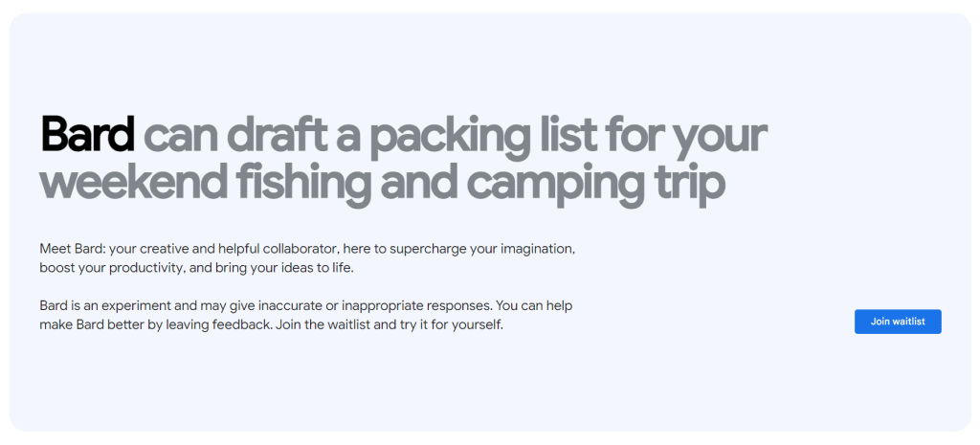
Task: Click the bold black word Bard in the headline
Action: click(87, 136)
